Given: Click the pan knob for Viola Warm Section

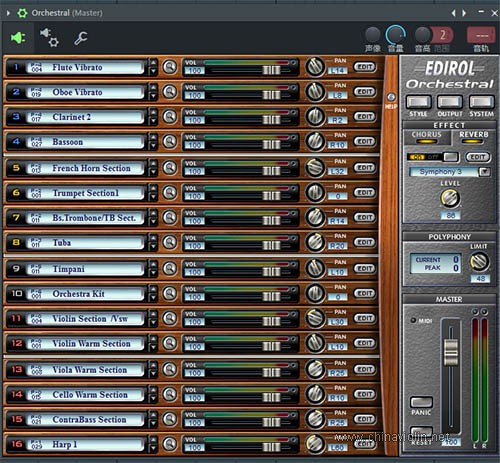Looking at the screenshot, I should click(x=315, y=369).
